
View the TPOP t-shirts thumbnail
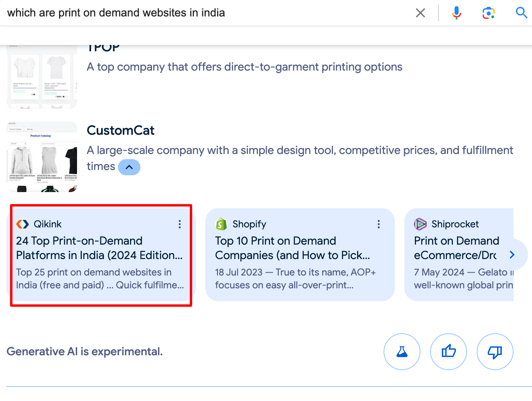pyautogui.click(x=42, y=77)
